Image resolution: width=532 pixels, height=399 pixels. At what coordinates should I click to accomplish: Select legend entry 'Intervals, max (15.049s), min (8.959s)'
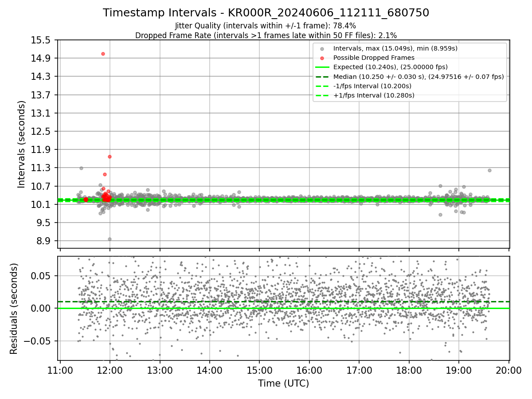tap(395, 48)
